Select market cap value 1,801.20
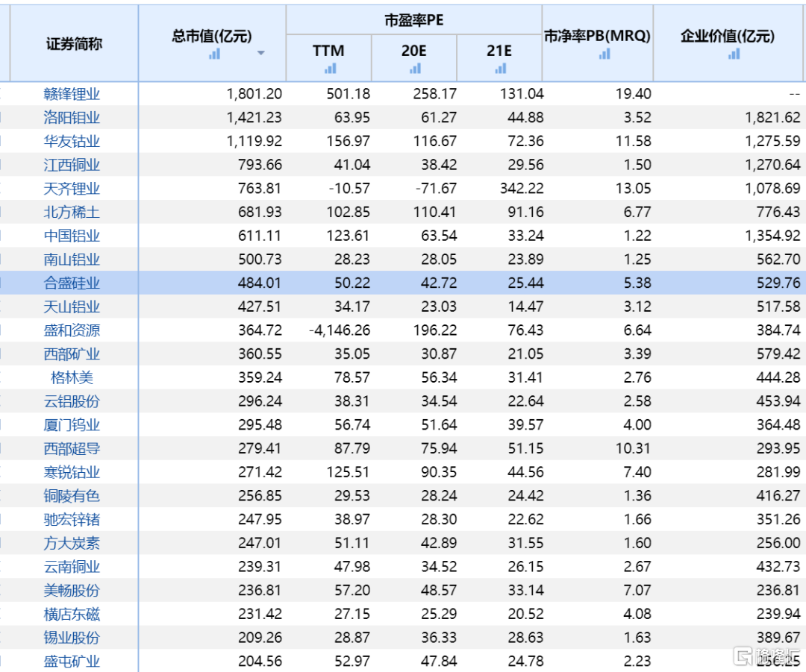The height and width of the screenshot is (672, 806). coord(254,94)
